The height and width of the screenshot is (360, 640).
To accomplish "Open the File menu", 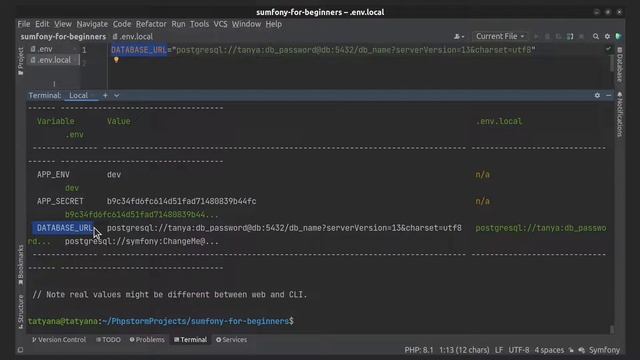I will (x=24, y=24).
